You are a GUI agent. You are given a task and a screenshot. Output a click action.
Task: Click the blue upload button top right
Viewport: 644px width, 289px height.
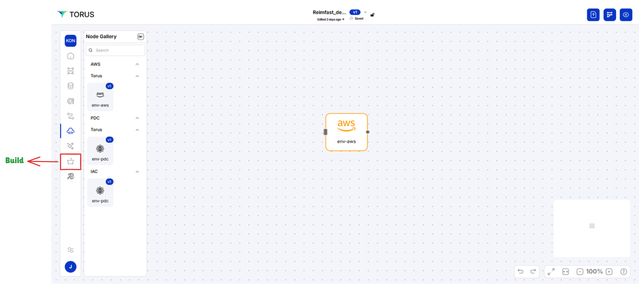click(x=593, y=15)
